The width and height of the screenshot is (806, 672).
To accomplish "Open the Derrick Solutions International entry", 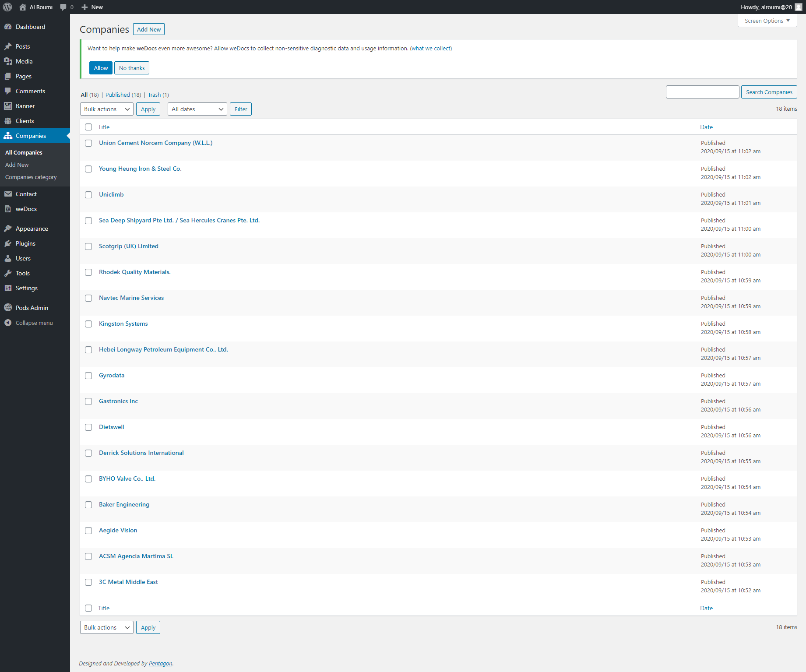I will (x=141, y=453).
